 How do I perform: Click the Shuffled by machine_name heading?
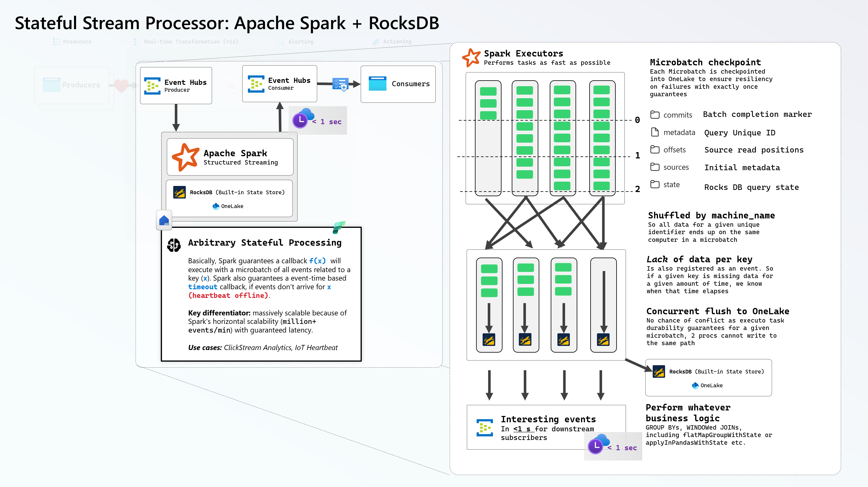711,215
